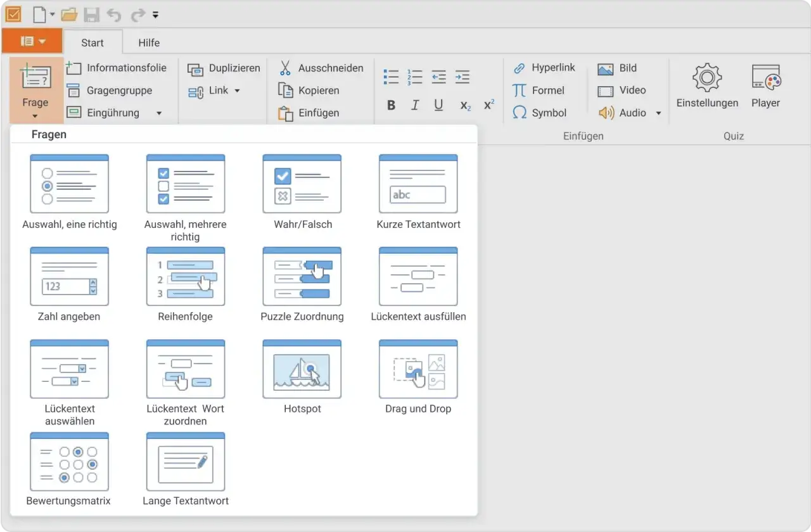Click Kopieren
Image resolution: width=811 pixels, height=532 pixels.
click(x=309, y=91)
